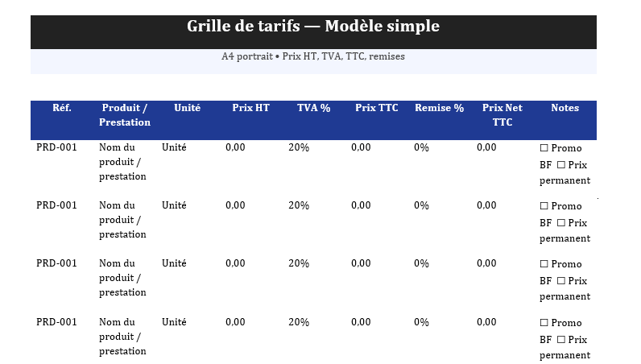Image resolution: width=641 pixels, height=364 pixels.
Task: Click the 'Unité' cell in third row
Action: (174, 263)
